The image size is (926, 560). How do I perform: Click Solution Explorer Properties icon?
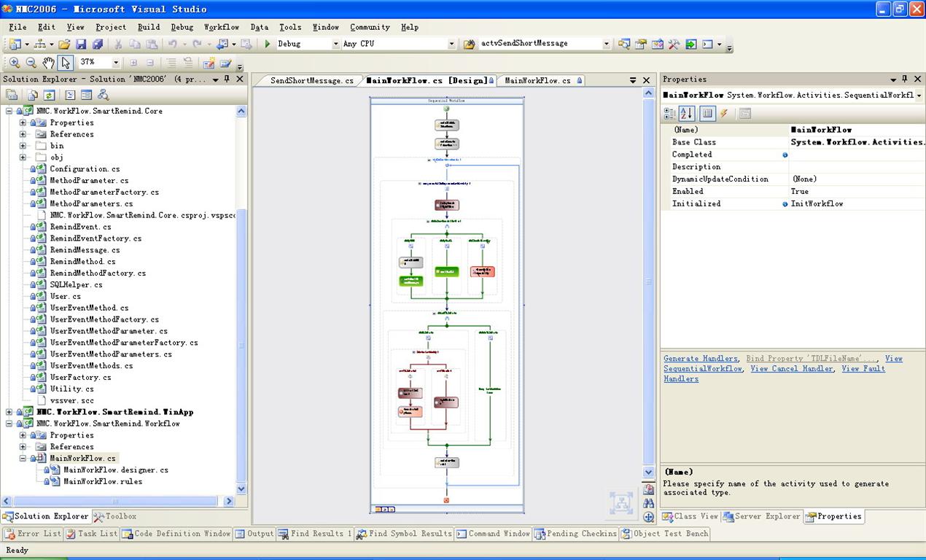(12, 95)
